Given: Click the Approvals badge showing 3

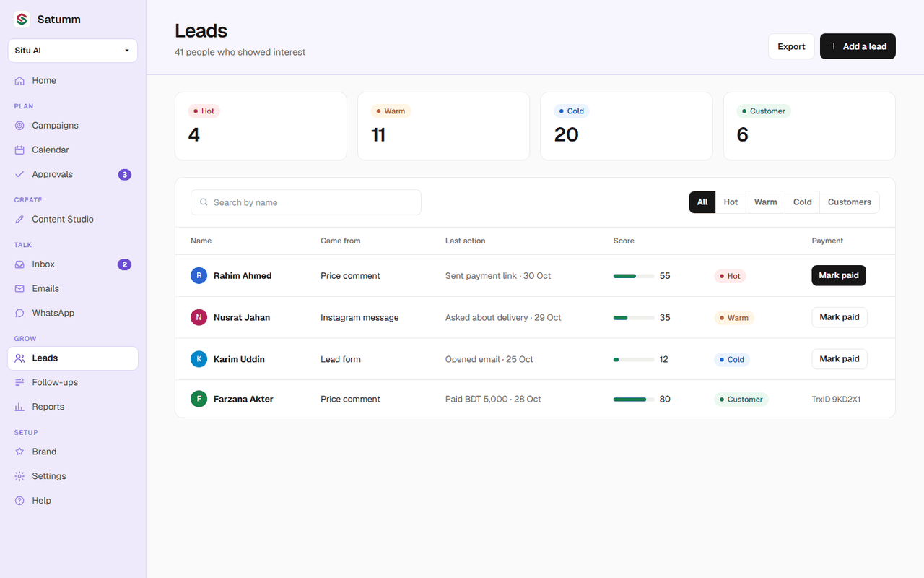Looking at the screenshot, I should [x=125, y=175].
